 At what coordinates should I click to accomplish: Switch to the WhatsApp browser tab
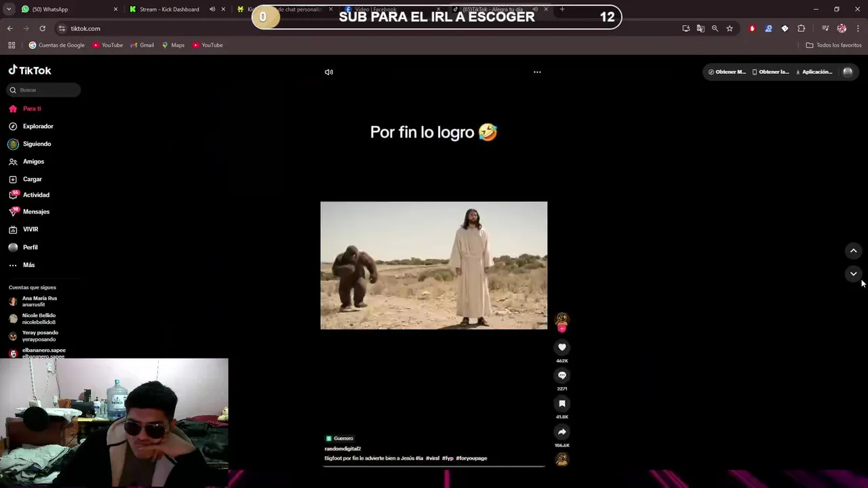tap(64, 9)
